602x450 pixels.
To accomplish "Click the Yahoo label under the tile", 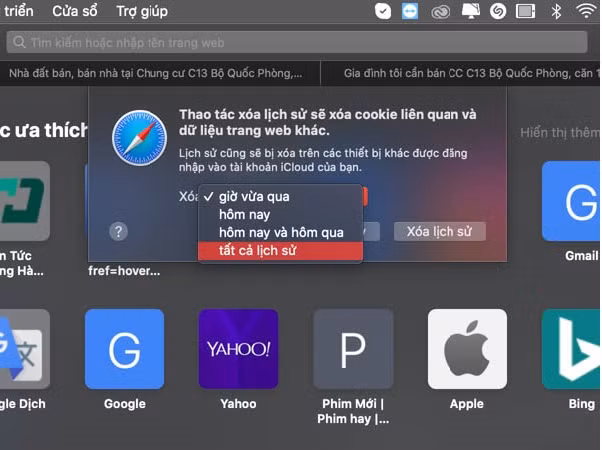I will [x=238, y=404].
